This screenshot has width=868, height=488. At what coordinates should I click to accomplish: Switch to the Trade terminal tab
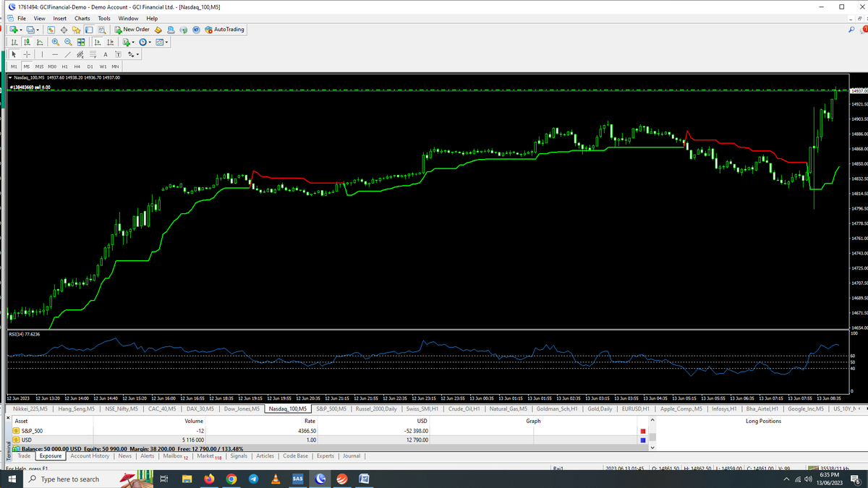click(24, 456)
